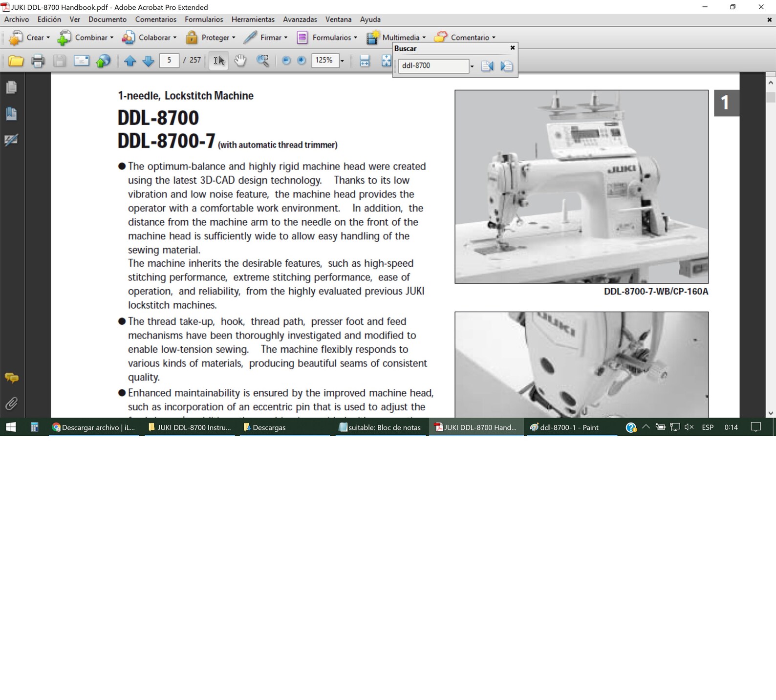776x700 pixels.
Task: Find previous search result
Action: (487, 66)
